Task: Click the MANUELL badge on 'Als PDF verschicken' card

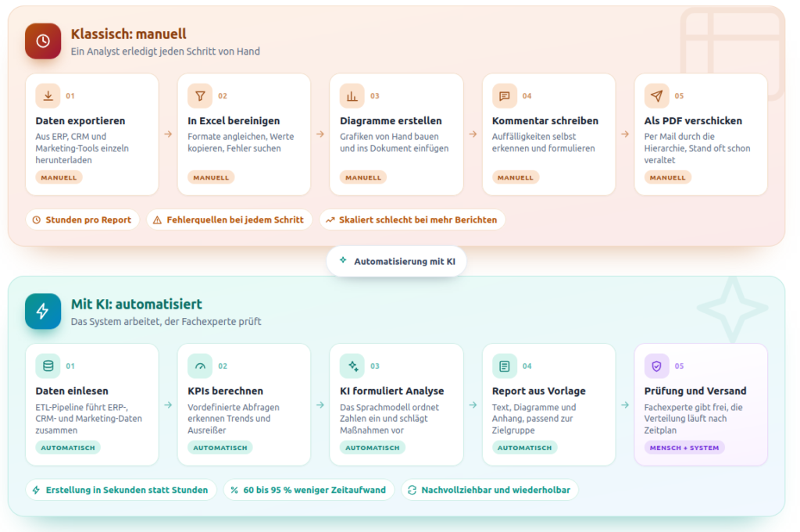Action: coord(667,177)
